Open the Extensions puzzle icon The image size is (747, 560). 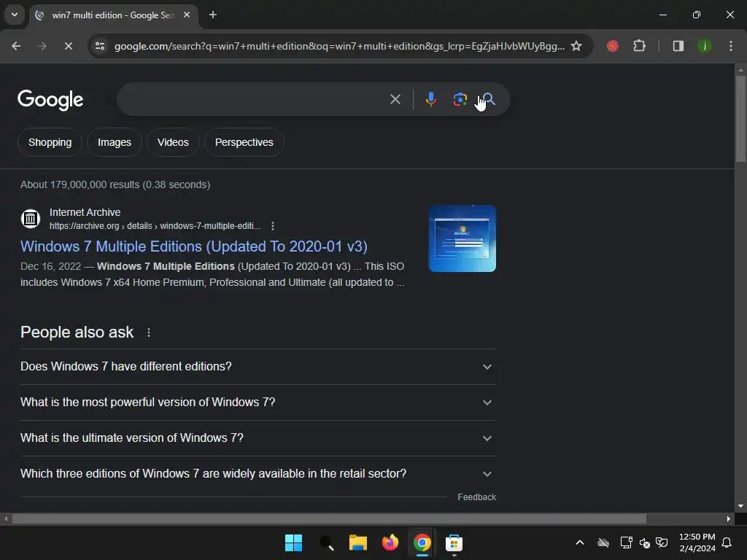[639, 46]
